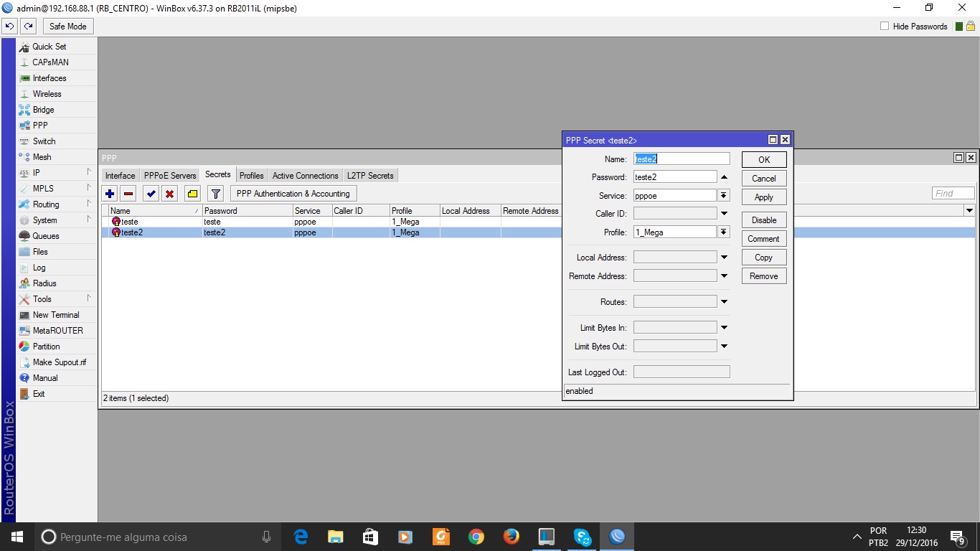
Task: Disable selected secret with red X icon
Action: click(169, 194)
